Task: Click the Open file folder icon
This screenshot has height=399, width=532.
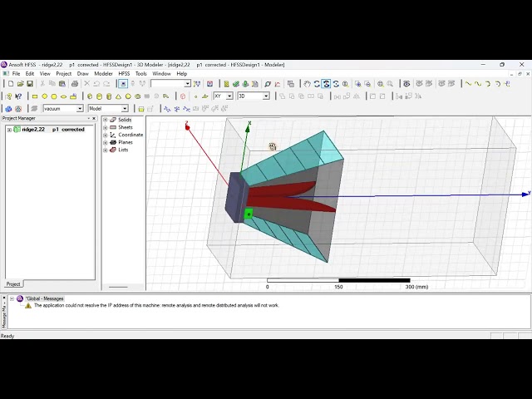Action: pyautogui.click(x=20, y=84)
